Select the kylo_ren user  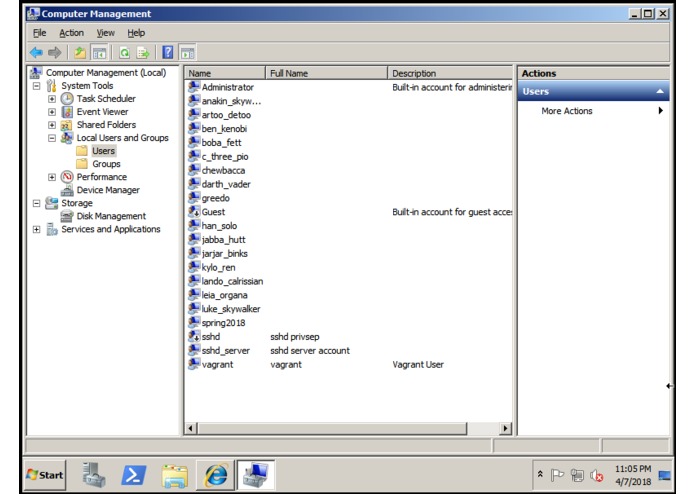[218, 268]
